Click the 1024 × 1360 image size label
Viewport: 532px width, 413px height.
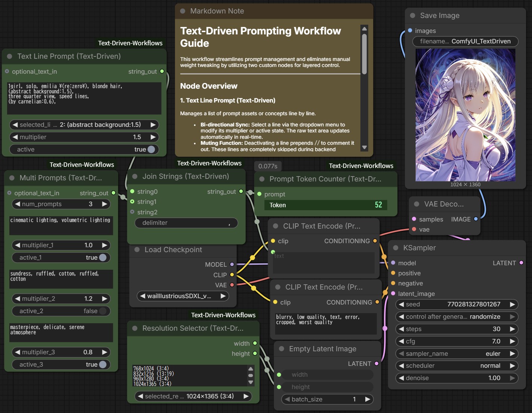coord(465,184)
